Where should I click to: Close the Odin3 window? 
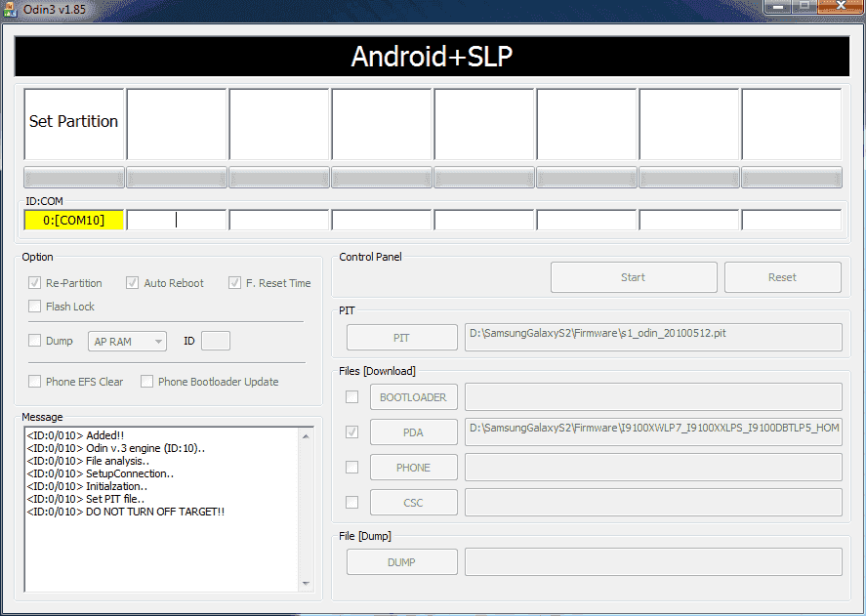point(840,7)
